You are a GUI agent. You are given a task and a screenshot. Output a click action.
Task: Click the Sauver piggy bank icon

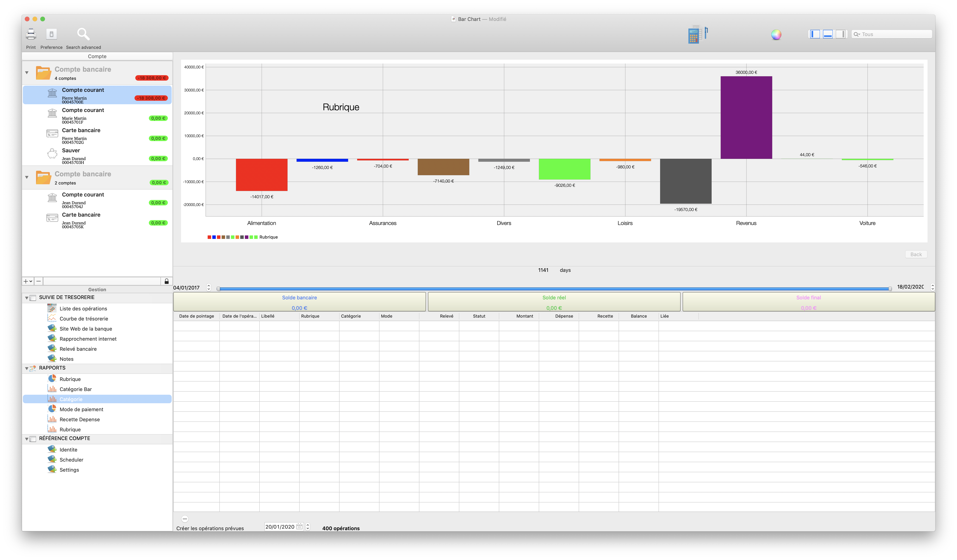(x=52, y=154)
